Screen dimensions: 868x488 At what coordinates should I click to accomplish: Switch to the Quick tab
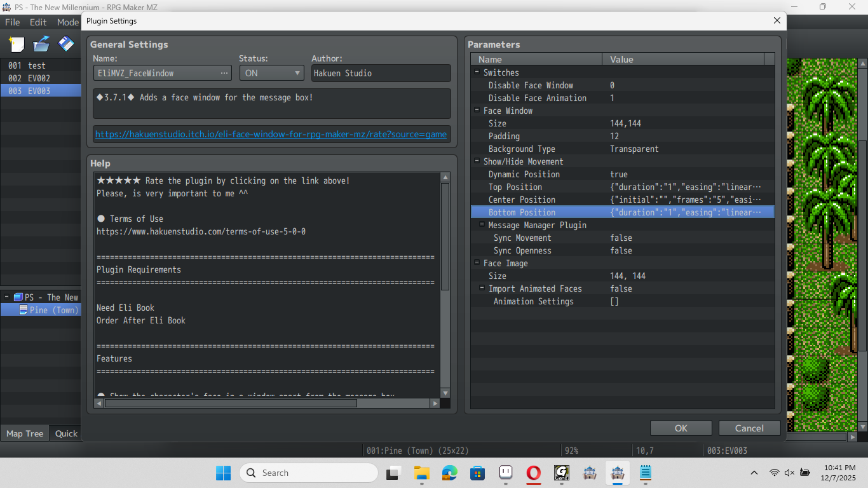(x=65, y=433)
